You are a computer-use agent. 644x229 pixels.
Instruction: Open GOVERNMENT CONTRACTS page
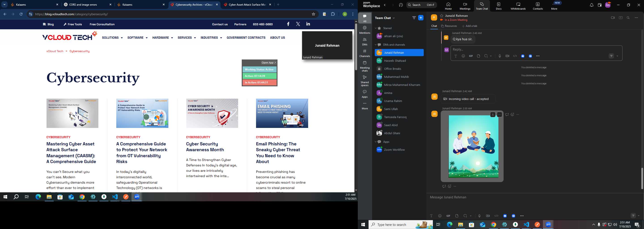[x=246, y=38]
